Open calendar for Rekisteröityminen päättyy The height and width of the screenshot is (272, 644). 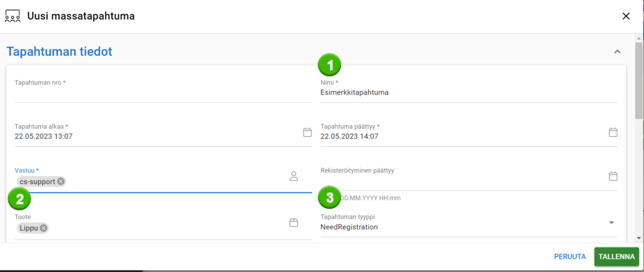click(613, 176)
